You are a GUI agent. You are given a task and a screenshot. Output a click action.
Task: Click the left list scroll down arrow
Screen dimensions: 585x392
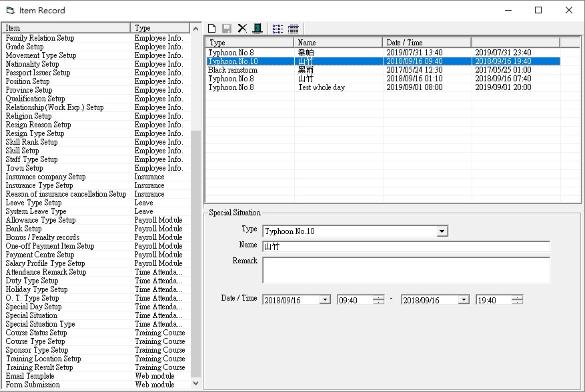(195, 383)
